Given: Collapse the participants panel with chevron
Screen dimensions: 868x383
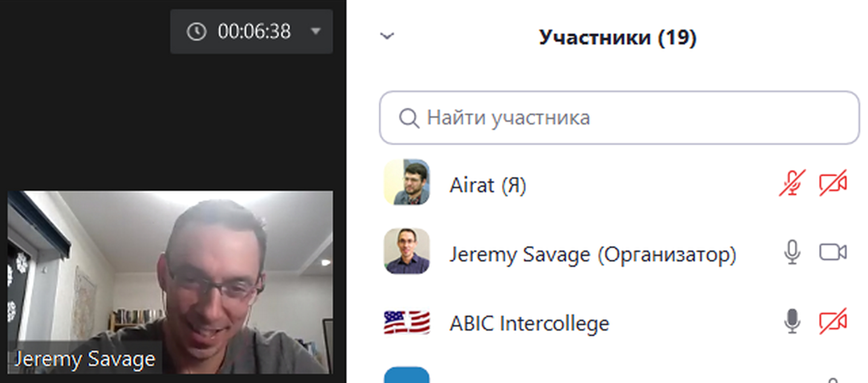Looking at the screenshot, I should click(x=387, y=36).
